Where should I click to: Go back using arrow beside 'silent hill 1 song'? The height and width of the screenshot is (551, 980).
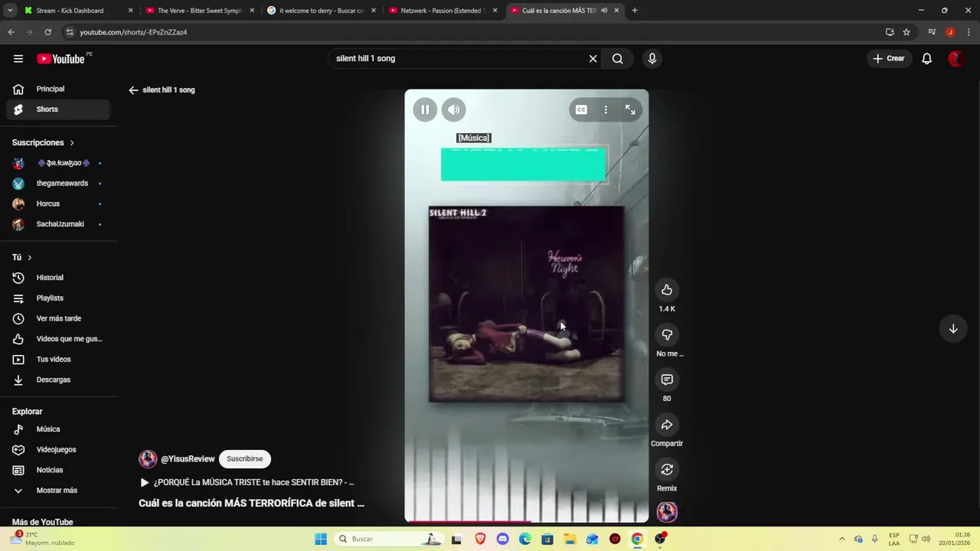coord(133,90)
